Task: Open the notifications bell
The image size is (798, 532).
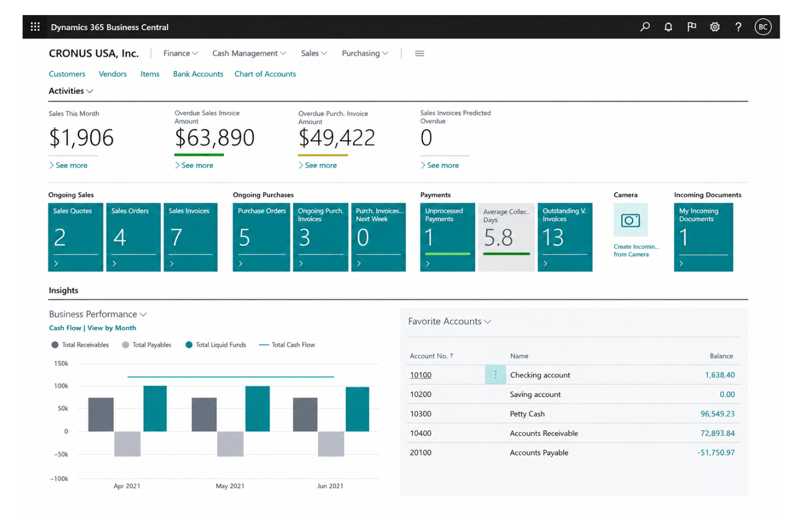Action: point(668,26)
